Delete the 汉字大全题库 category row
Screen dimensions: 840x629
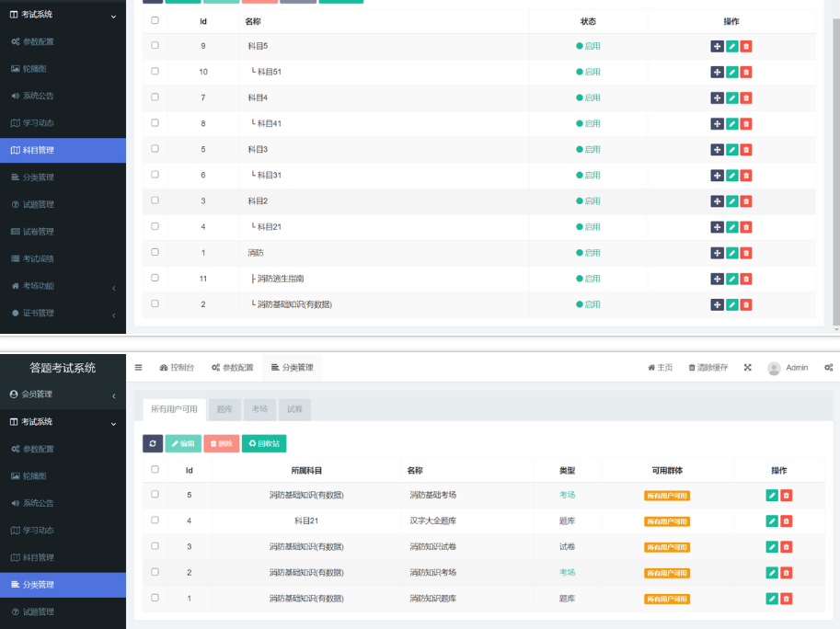tap(786, 520)
